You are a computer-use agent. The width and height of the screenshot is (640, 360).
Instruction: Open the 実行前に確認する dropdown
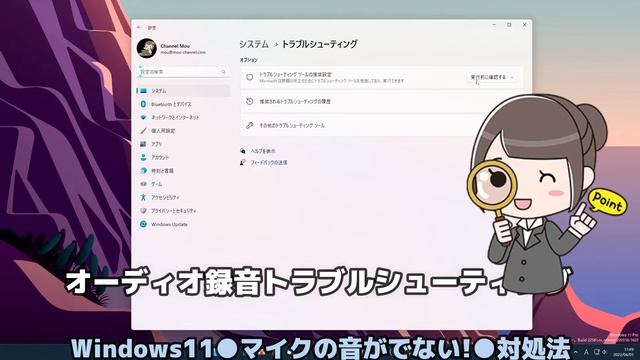(x=492, y=77)
